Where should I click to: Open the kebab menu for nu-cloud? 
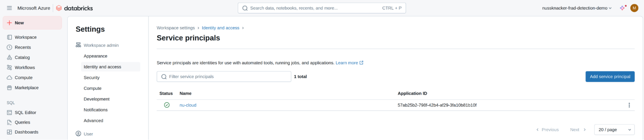point(629,105)
